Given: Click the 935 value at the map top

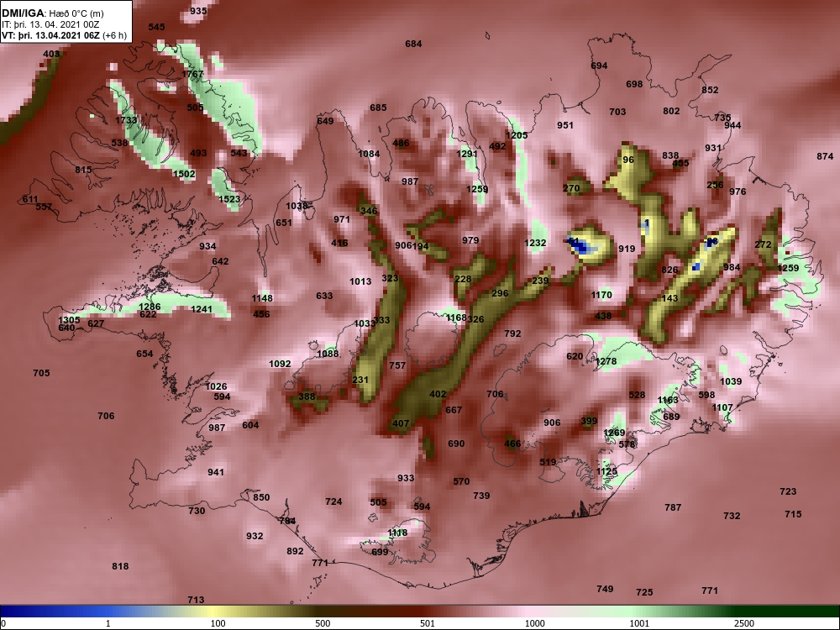Looking at the screenshot, I should point(198,11).
